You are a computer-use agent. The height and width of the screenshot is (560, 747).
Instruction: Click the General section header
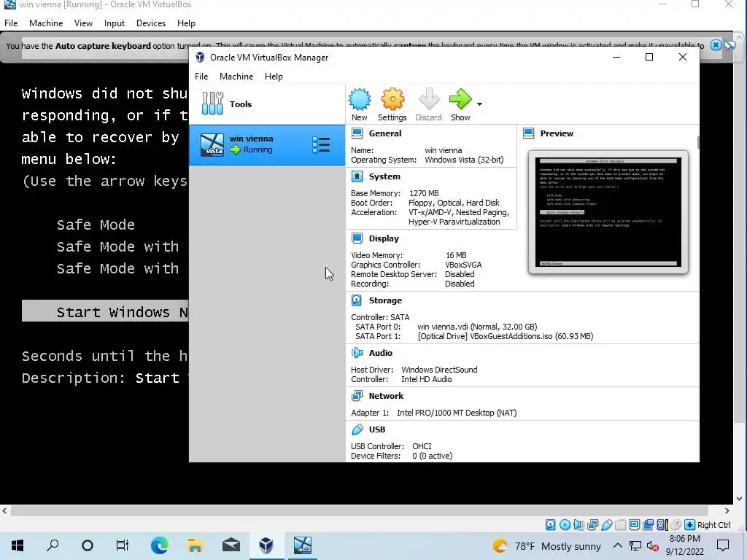(x=384, y=133)
